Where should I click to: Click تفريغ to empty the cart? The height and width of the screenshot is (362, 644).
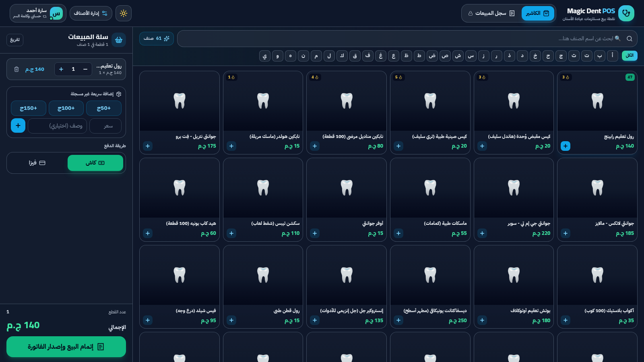click(x=15, y=40)
